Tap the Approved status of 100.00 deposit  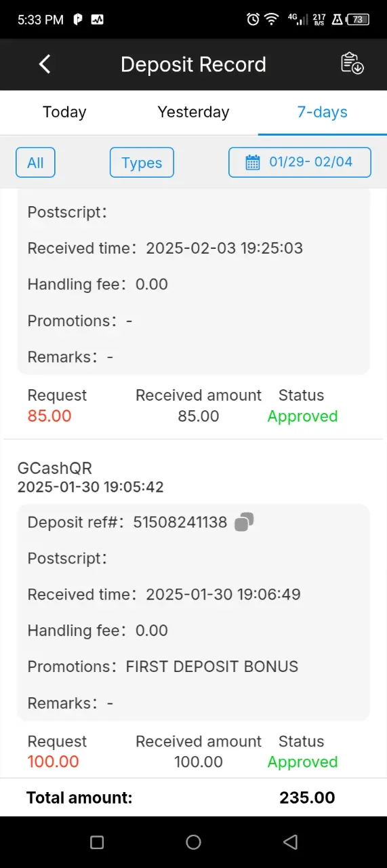302,762
